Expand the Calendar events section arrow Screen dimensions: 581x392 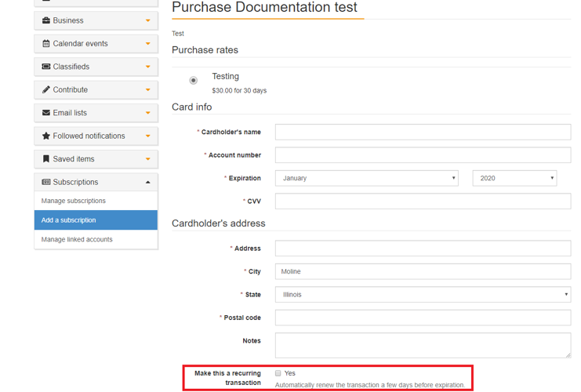(148, 44)
